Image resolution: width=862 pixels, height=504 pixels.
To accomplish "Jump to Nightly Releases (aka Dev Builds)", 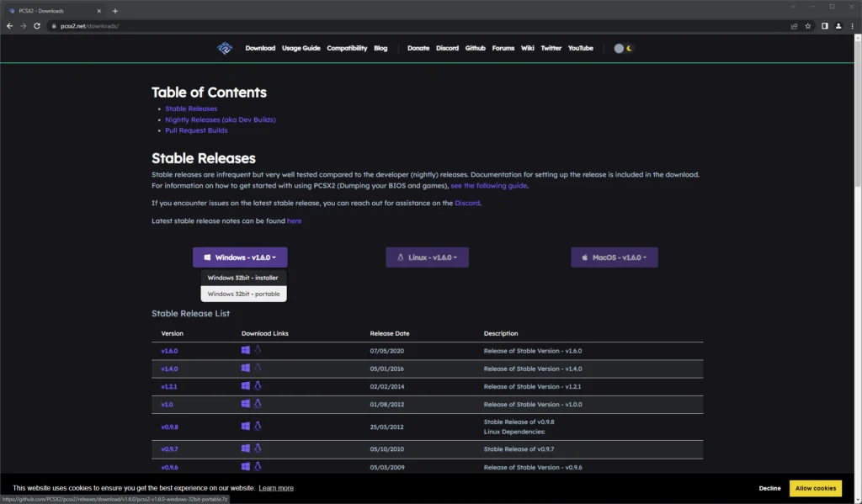I will pos(221,119).
